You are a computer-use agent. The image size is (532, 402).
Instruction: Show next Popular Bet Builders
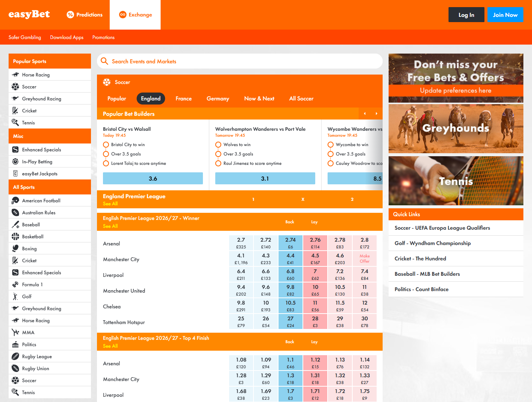click(376, 114)
